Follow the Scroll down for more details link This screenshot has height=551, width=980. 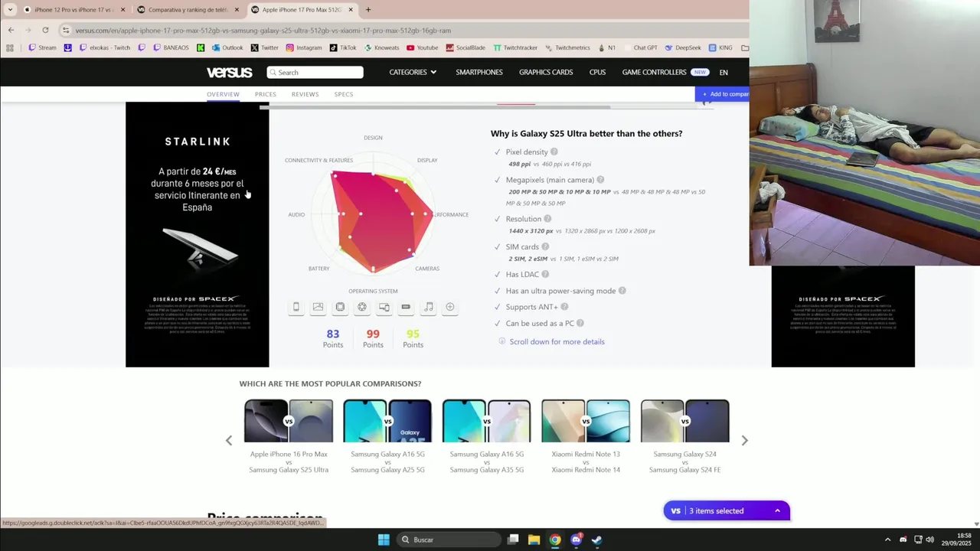tap(557, 341)
